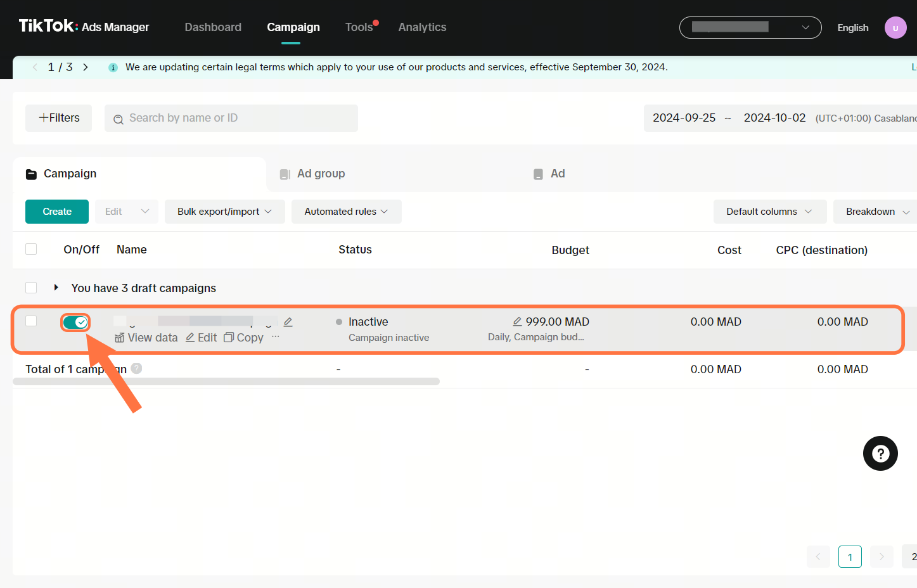This screenshot has width=917, height=588.
Task: Open the Default columns dropdown
Action: pyautogui.click(x=769, y=212)
